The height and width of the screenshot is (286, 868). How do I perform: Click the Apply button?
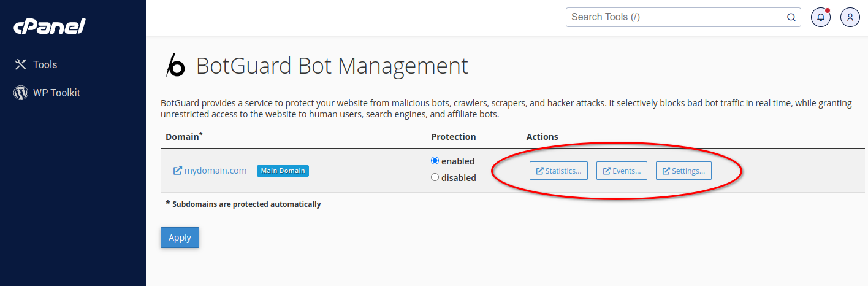(180, 238)
